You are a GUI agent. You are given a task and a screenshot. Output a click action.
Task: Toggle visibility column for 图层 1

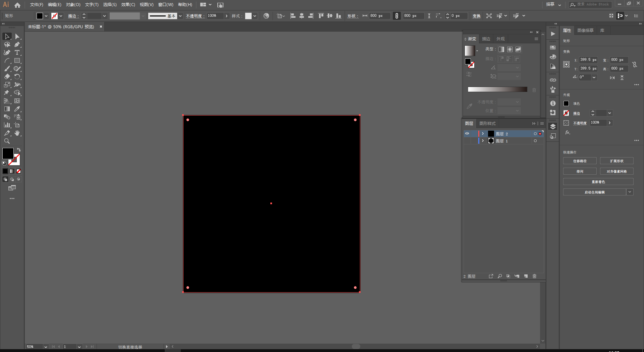pos(467,141)
